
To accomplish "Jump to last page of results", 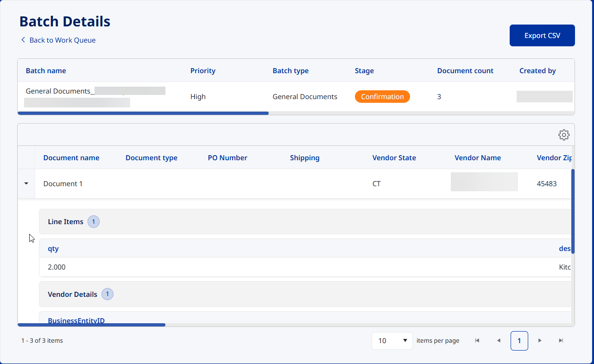I will (x=561, y=340).
